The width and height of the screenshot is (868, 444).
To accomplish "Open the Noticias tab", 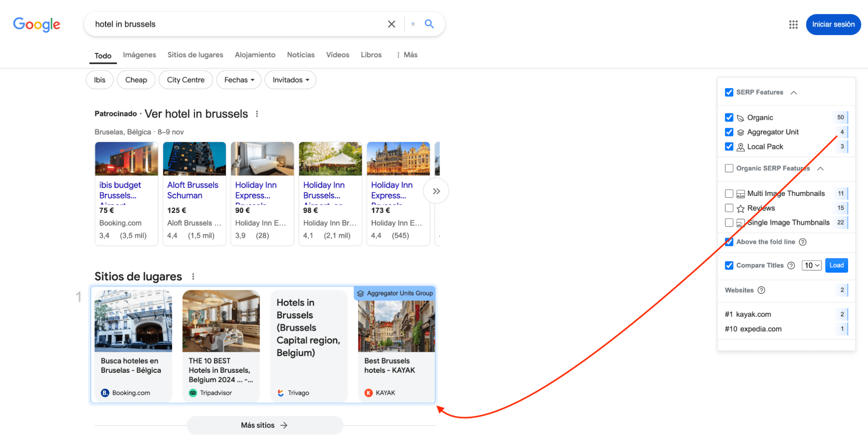I will pyautogui.click(x=301, y=55).
